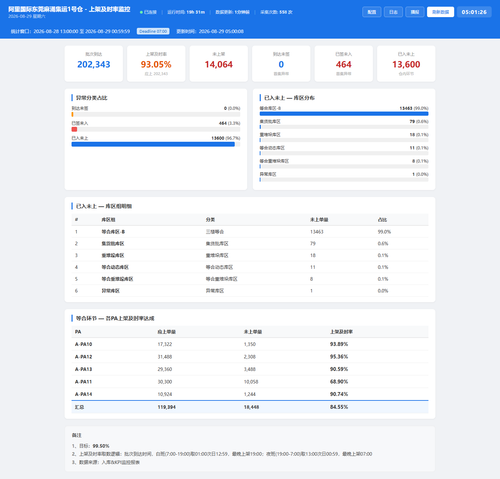Click row 3 with value 18 in zone table
The width and height of the screenshot is (500, 479).
pyautogui.click(x=250, y=255)
